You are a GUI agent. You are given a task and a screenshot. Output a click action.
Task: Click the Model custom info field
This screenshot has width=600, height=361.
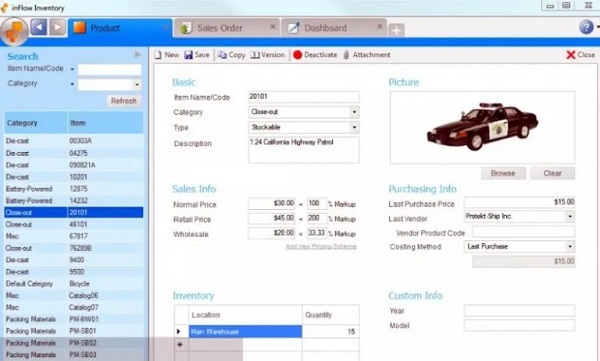[519, 325]
